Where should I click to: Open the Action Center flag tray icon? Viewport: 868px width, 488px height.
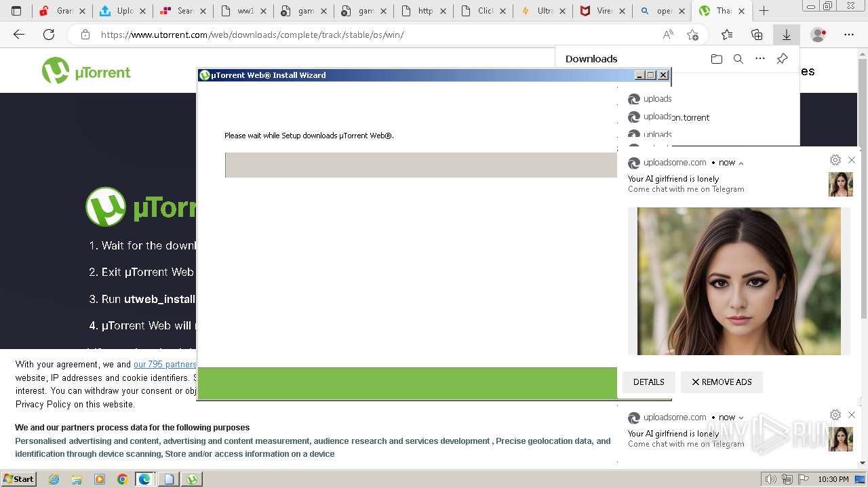(x=804, y=479)
